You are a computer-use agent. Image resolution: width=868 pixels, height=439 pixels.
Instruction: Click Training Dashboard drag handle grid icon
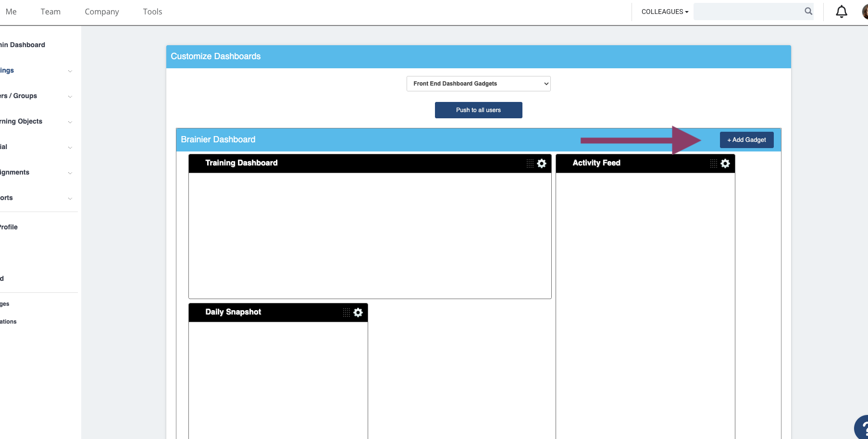[x=530, y=163]
